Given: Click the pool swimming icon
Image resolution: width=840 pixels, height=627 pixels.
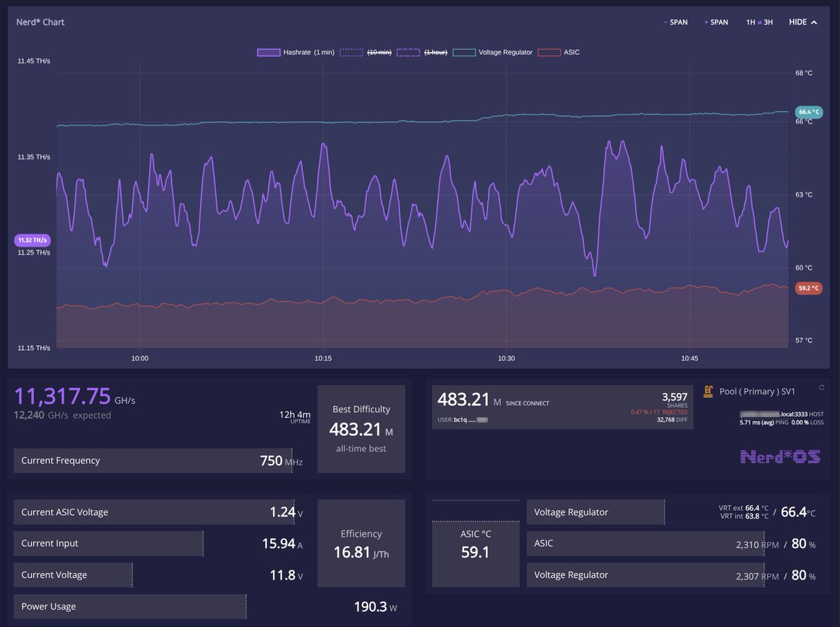Looking at the screenshot, I should click(708, 391).
